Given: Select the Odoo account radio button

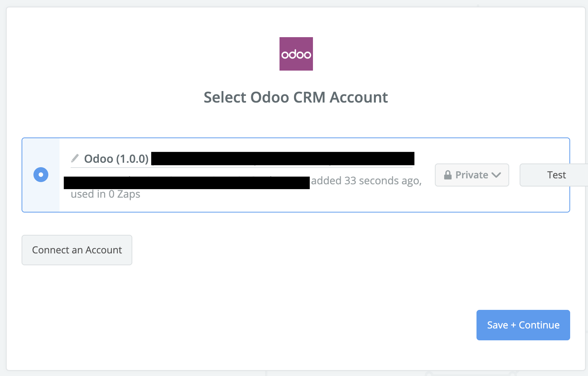Looking at the screenshot, I should [41, 175].
